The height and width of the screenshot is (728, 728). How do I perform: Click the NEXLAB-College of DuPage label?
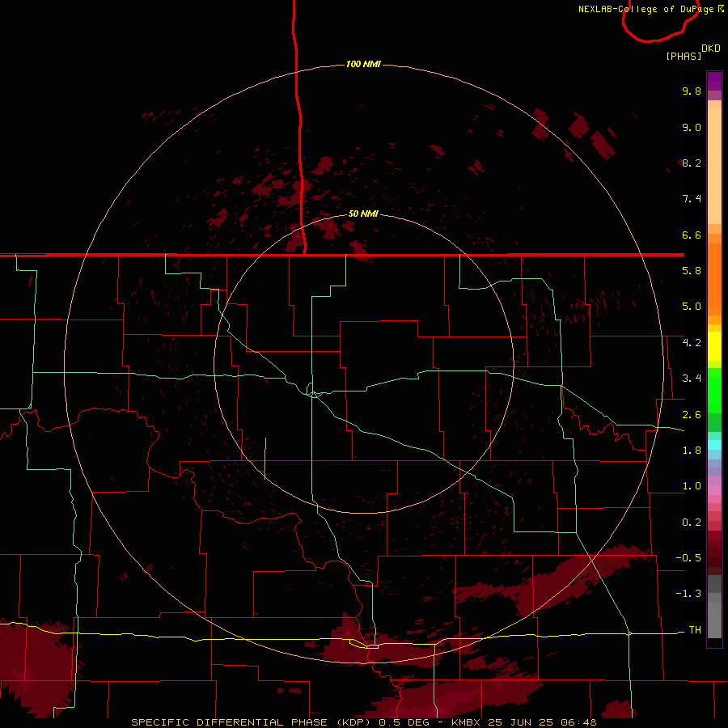tap(645, 9)
